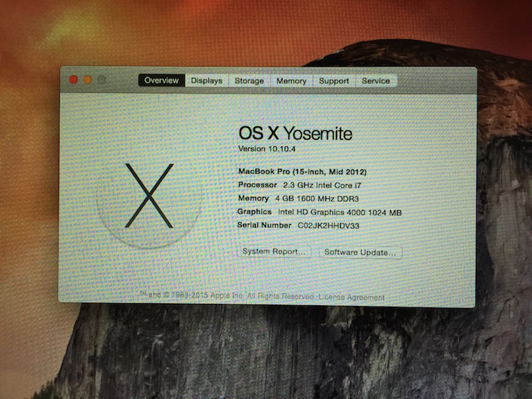The image size is (532, 399).
Task: Open the License Agreement link
Action: coord(352,297)
